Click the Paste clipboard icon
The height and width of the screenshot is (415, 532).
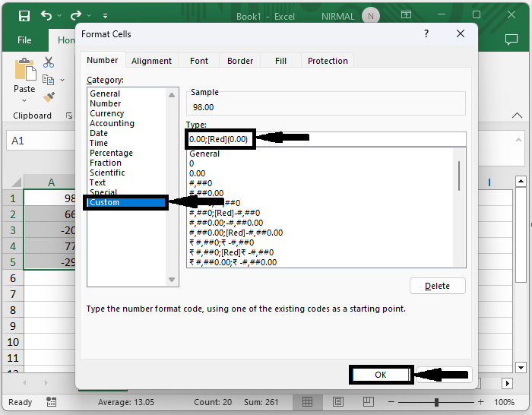(x=25, y=70)
